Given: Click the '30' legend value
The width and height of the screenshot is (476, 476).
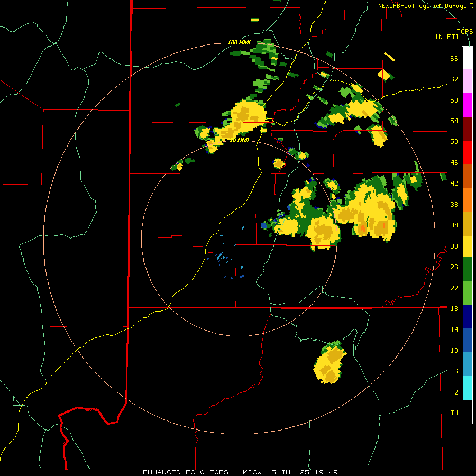Looking at the screenshot, I should [x=454, y=246].
